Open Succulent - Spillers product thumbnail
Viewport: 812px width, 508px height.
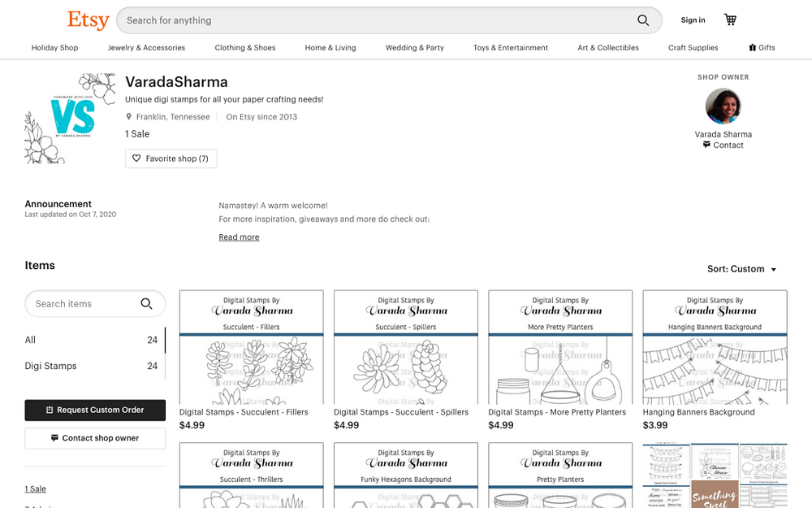406,347
